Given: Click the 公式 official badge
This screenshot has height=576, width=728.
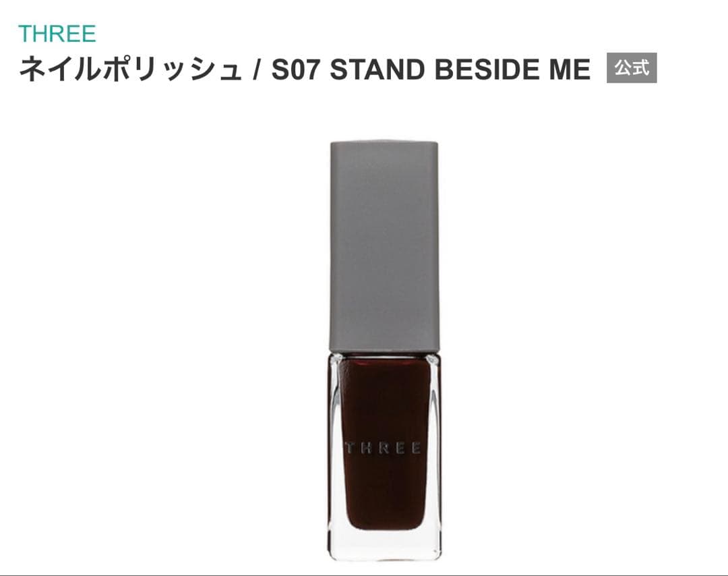Looking at the screenshot, I should (632, 68).
